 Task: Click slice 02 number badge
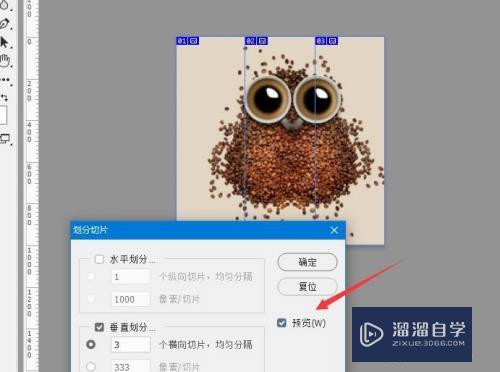[251, 41]
